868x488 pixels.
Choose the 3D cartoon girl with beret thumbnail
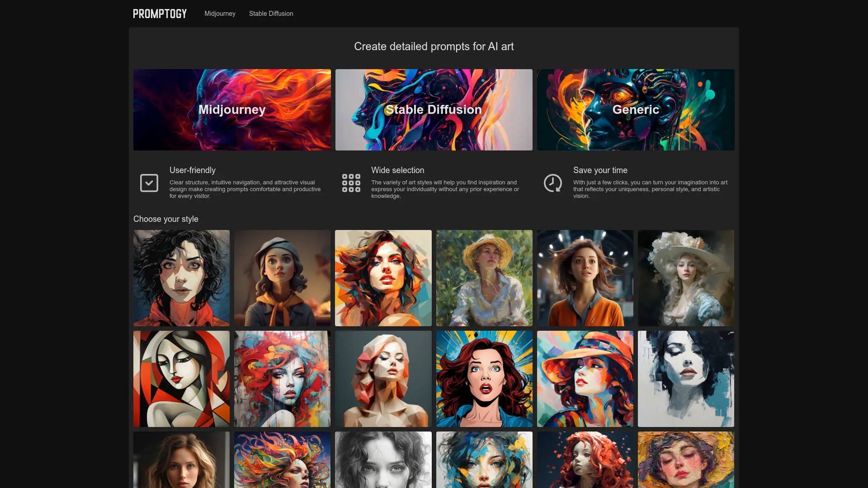click(282, 278)
